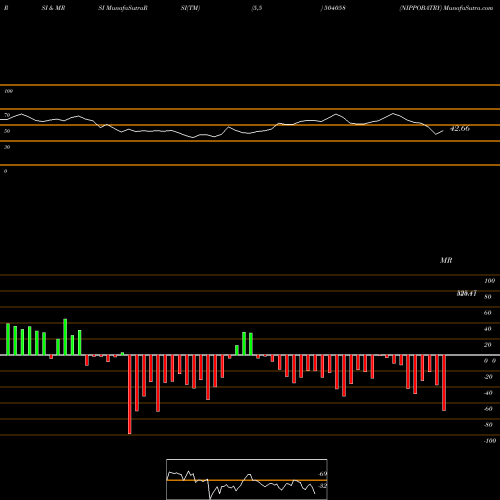This screenshot has height=500, width=500.
Task: Click the last red bar in the histogram
Action: (444, 383)
